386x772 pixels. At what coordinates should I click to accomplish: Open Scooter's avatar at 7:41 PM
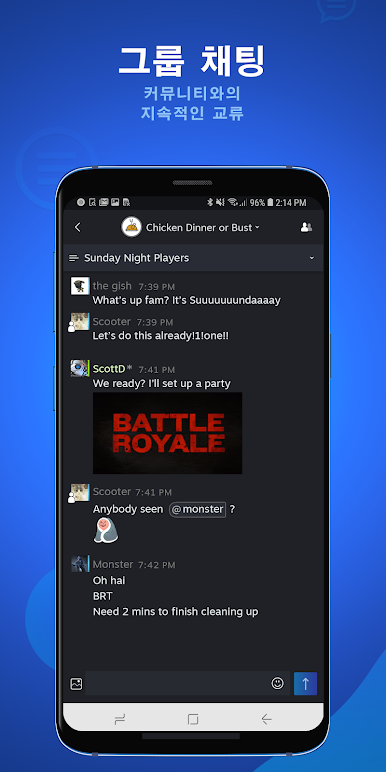point(80,492)
